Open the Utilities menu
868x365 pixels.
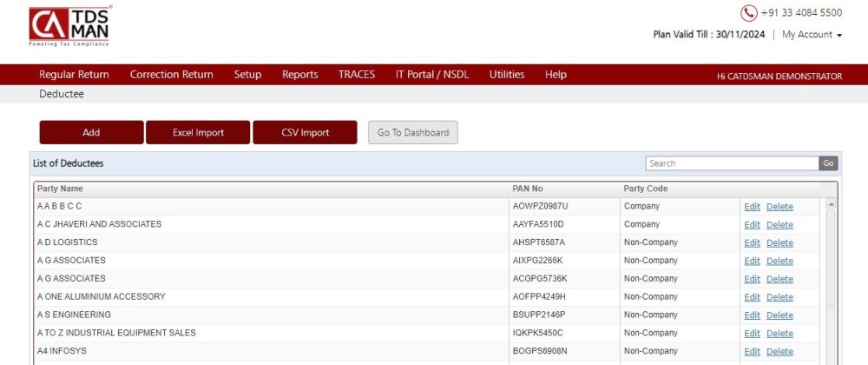pos(507,75)
